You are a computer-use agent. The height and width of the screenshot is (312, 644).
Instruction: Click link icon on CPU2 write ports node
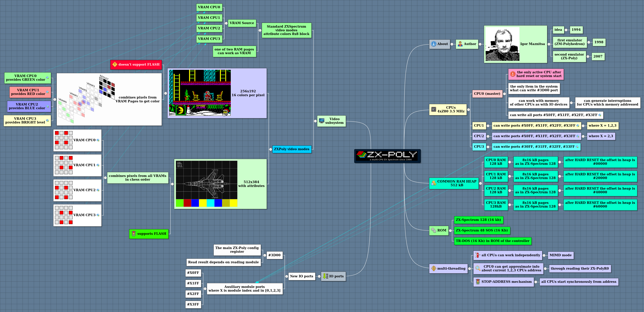click(x=578, y=136)
